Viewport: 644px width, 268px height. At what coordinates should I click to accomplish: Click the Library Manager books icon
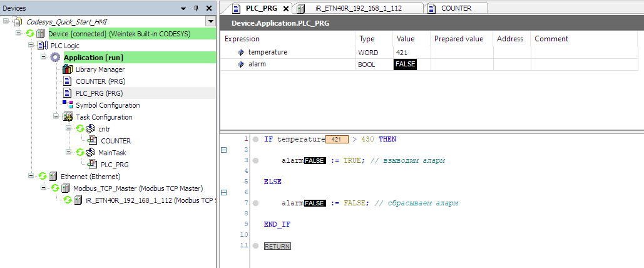[68, 70]
